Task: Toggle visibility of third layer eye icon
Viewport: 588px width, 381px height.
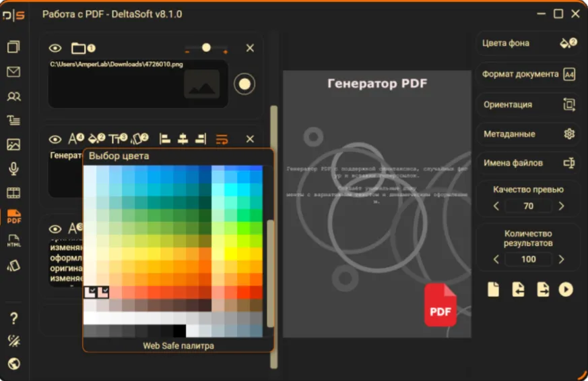Action: pos(55,229)
